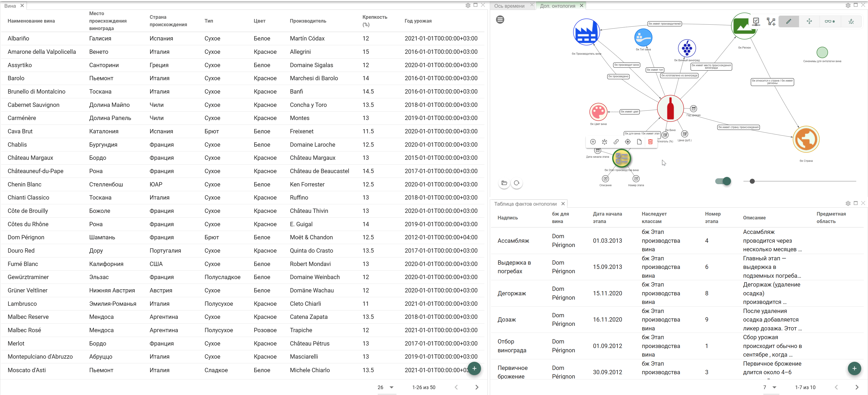Click the Gewürztraminer wine name
This screenshot has height=395, width=868.
[x=28, y=277]
